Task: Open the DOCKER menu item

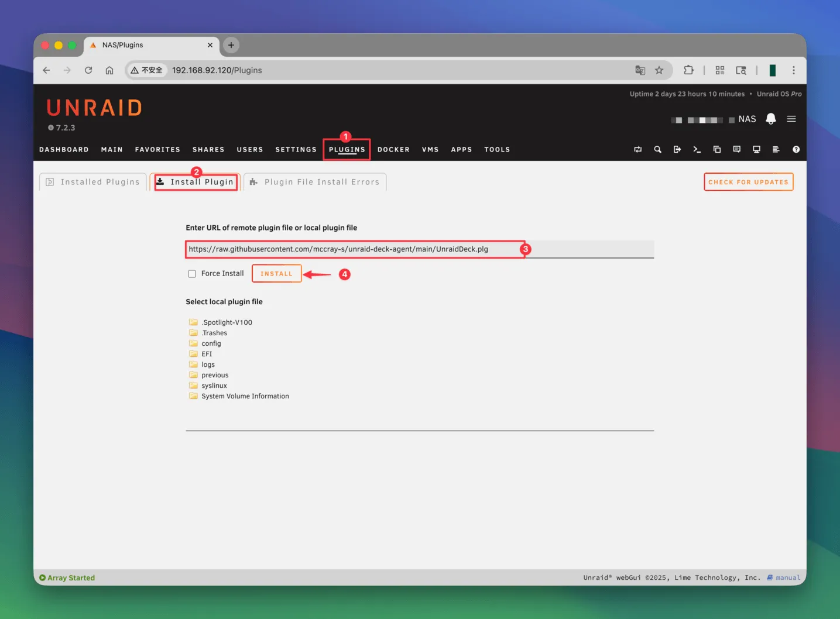Action: pos(393,150)
